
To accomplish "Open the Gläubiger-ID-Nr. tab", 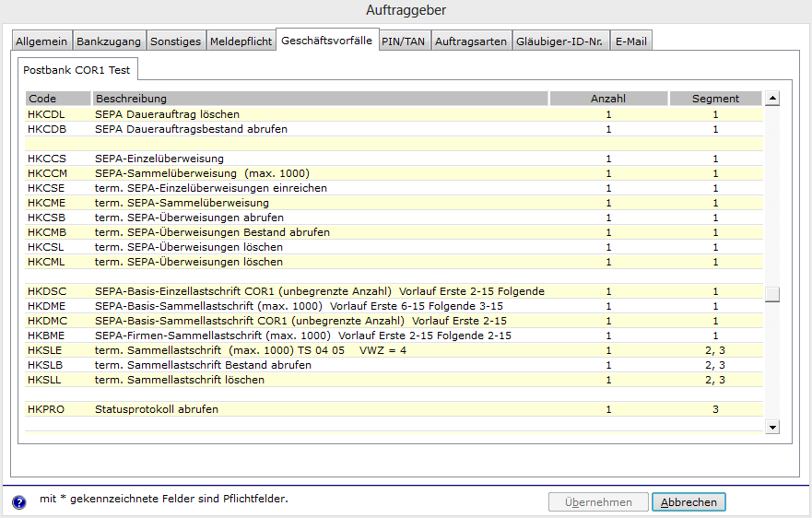I will pos(559,41).
